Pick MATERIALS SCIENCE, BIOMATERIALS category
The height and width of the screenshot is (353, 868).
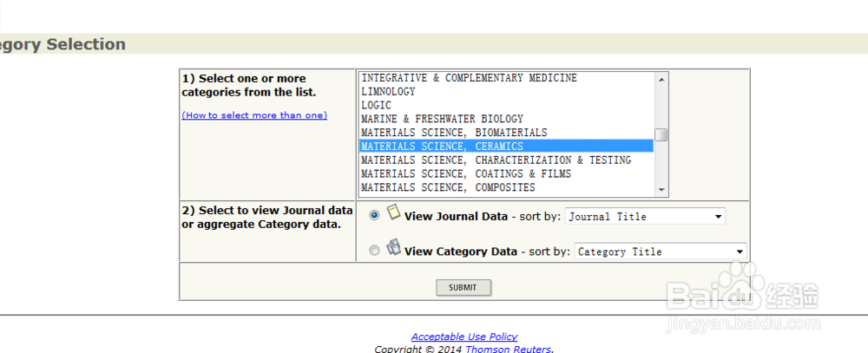click(454, 133)
